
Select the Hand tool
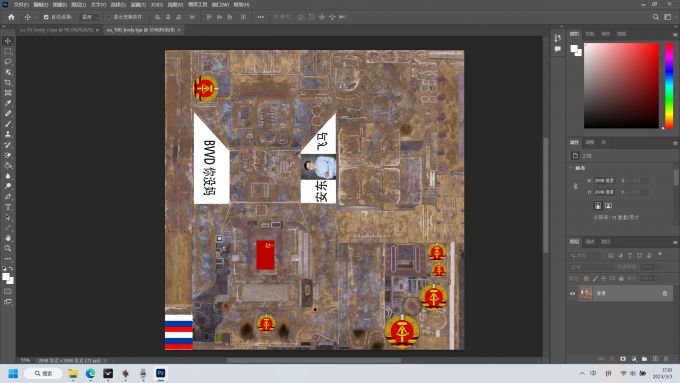coord(8,238)
